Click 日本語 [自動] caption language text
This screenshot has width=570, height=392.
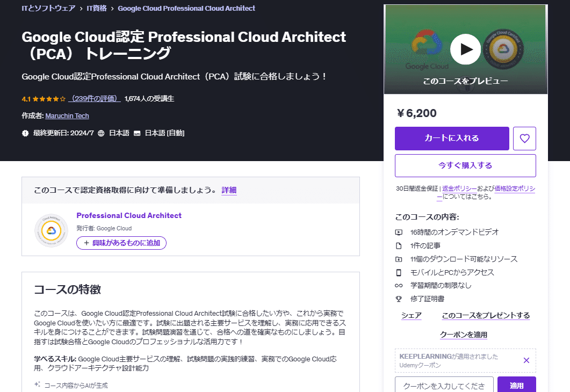pyautogui.click(x=165, y=133)
